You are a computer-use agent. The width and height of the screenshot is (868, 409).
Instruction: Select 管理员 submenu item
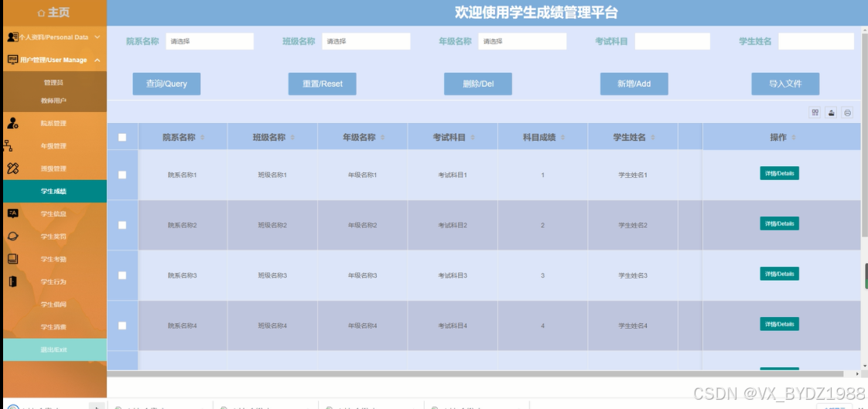[53, 83]
